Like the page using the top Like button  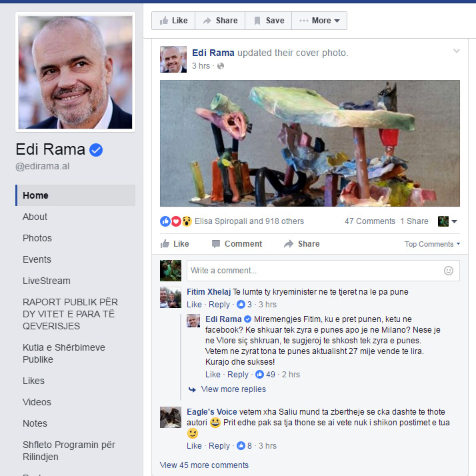(173, 21)
